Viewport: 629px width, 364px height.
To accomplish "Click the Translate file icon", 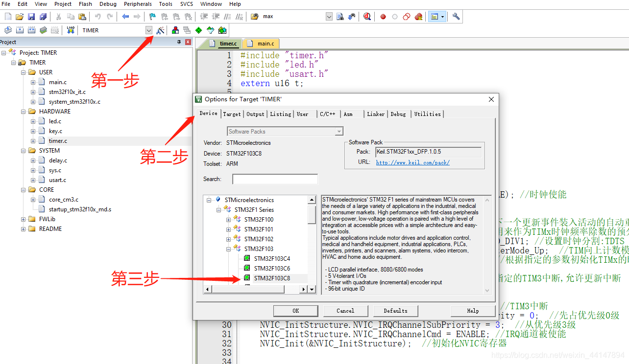I will point(8,30).
